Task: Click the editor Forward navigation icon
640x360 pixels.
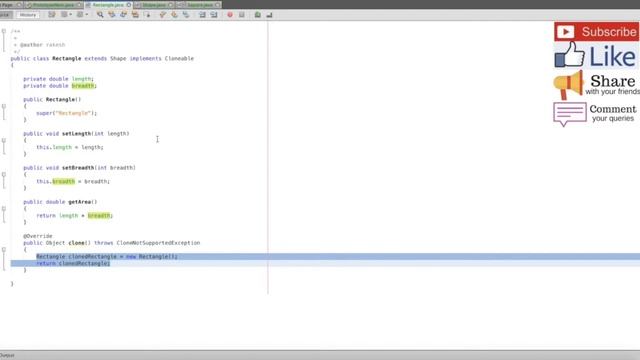Action: (80, 15)
